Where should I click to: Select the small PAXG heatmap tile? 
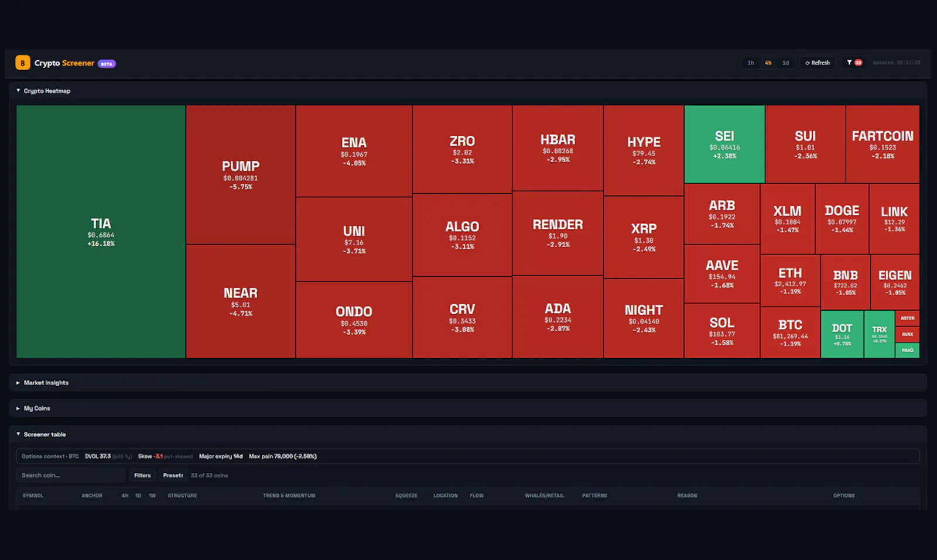tap(907, 350)
